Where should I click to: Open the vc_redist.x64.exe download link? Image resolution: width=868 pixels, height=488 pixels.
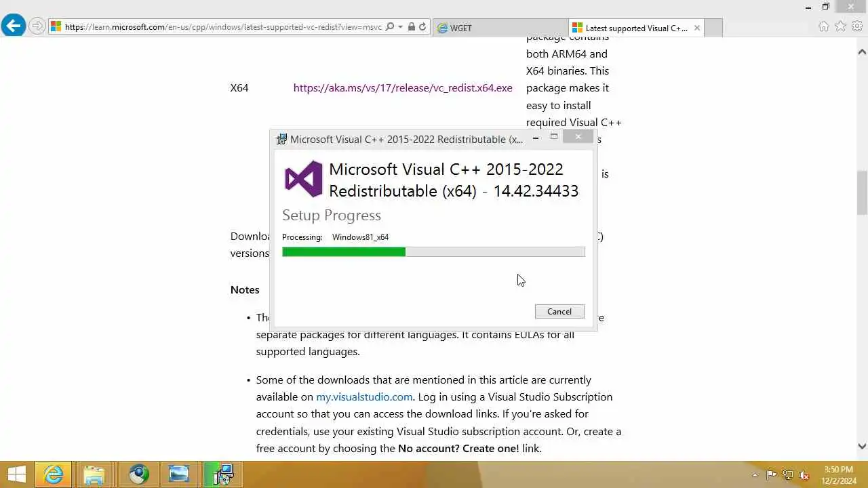[403, 87]
